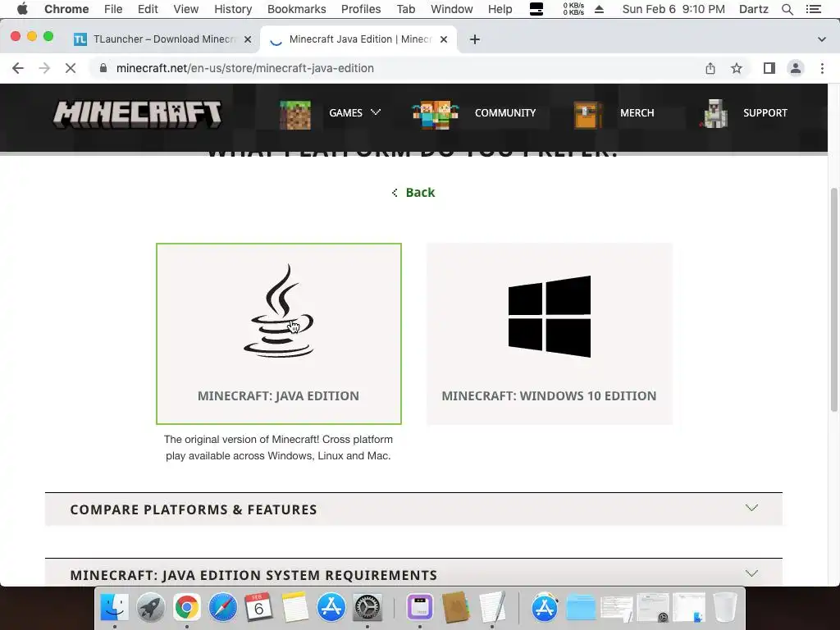840x630 pixels.
Task: Open Chrome three-dot menu
Action: coord(822,68)
